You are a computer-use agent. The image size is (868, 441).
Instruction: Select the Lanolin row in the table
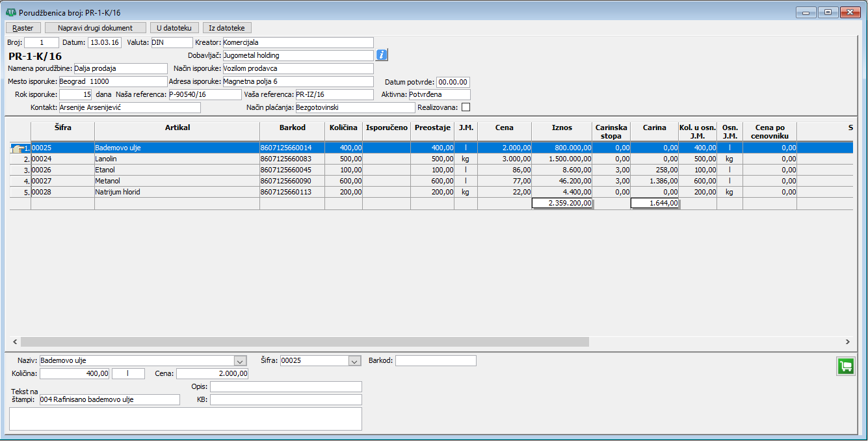(x=177, y=159)
